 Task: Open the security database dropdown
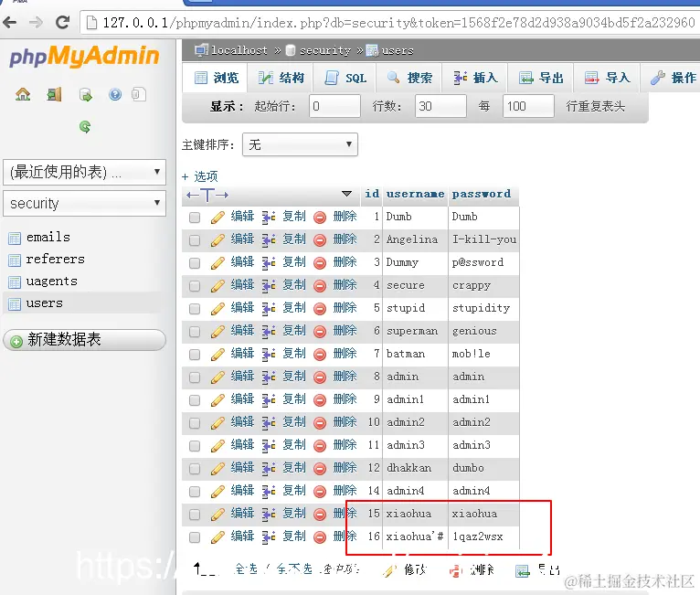[84, 203]
